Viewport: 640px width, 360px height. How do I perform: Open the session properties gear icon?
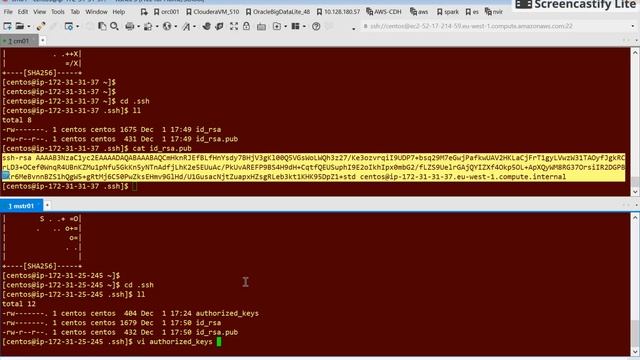coord(69,26)
